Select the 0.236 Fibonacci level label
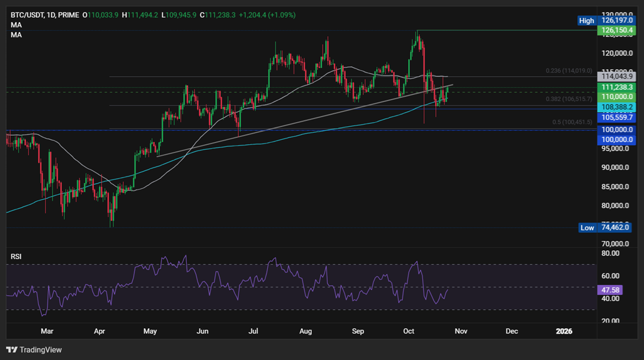The width and height of the screenshot is (644, 360). pos(568,70)
